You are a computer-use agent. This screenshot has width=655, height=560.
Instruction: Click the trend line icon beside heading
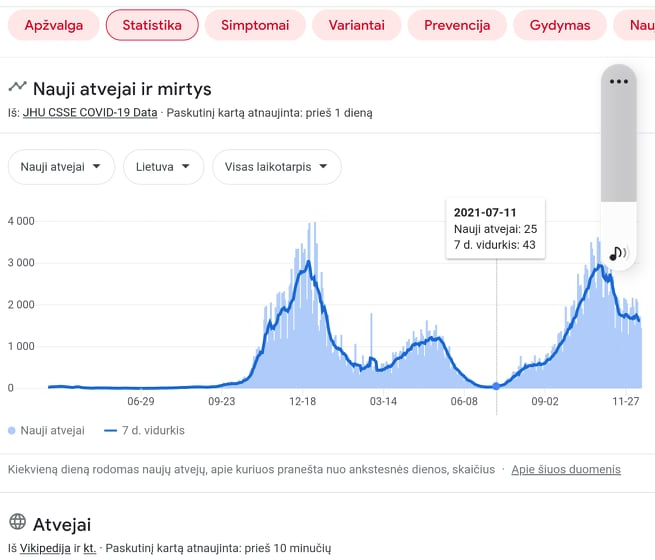point(18,86)
